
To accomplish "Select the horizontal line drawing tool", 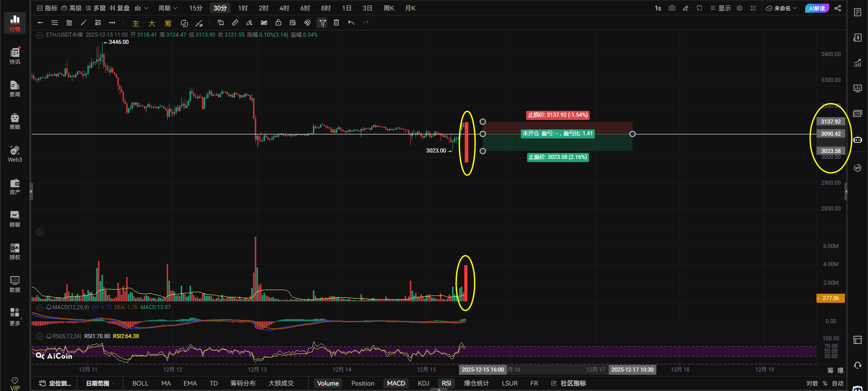I will click(x=40, y=23).
